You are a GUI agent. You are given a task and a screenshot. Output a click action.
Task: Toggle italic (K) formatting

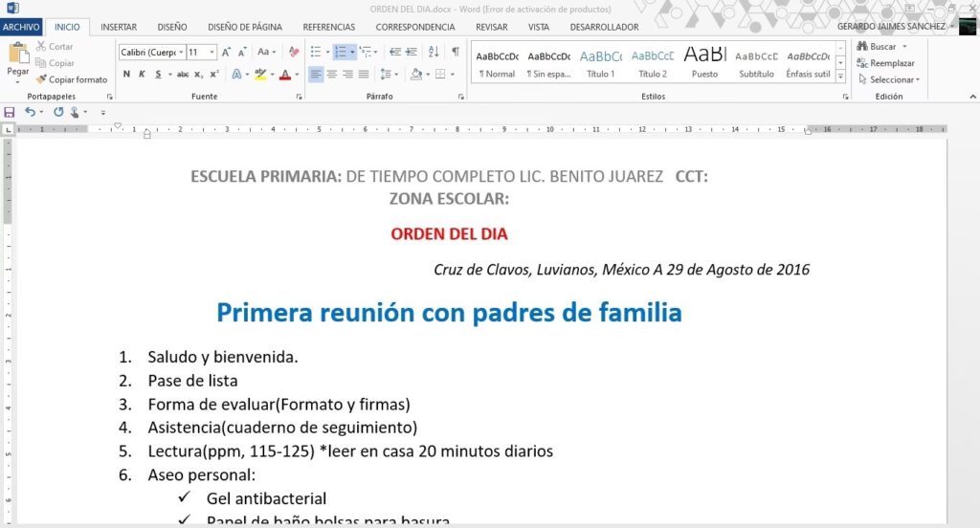point(142,74)
